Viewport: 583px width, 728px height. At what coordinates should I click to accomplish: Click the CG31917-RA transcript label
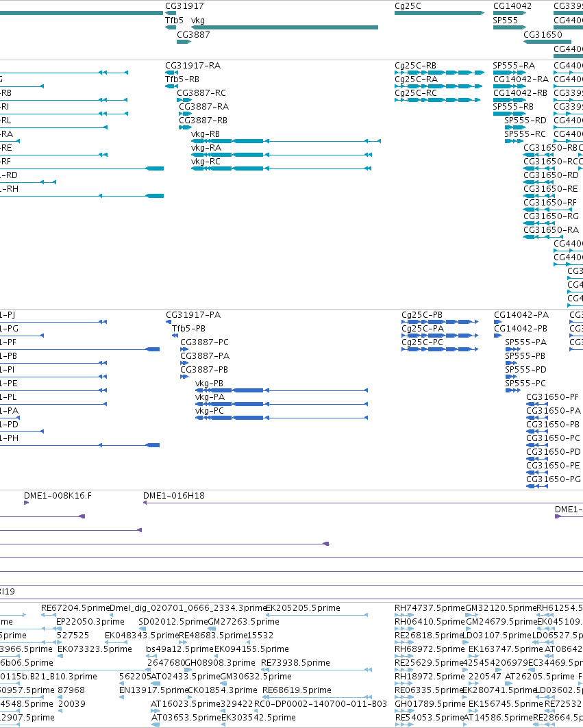[193, 66]
